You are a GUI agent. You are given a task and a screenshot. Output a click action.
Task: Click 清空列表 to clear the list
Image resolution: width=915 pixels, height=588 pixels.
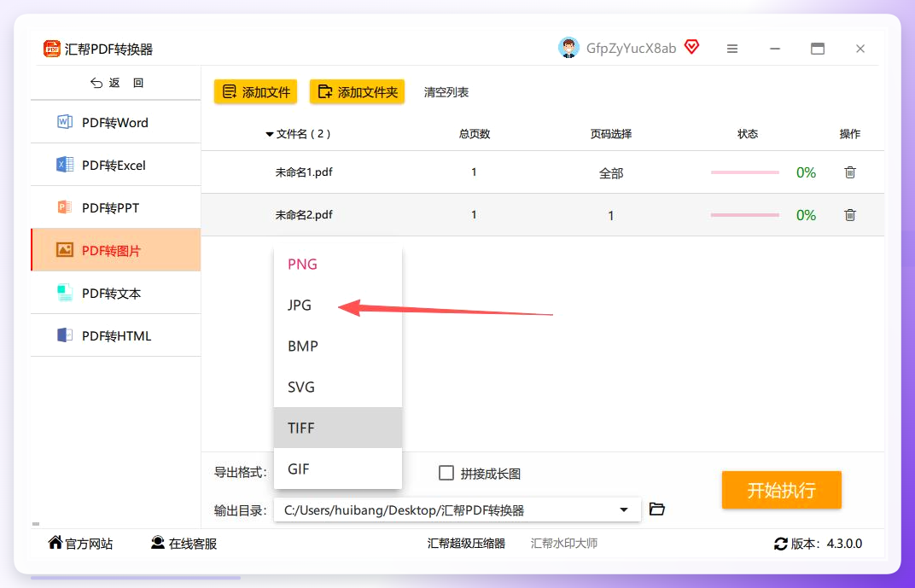[x=446, y=92]
